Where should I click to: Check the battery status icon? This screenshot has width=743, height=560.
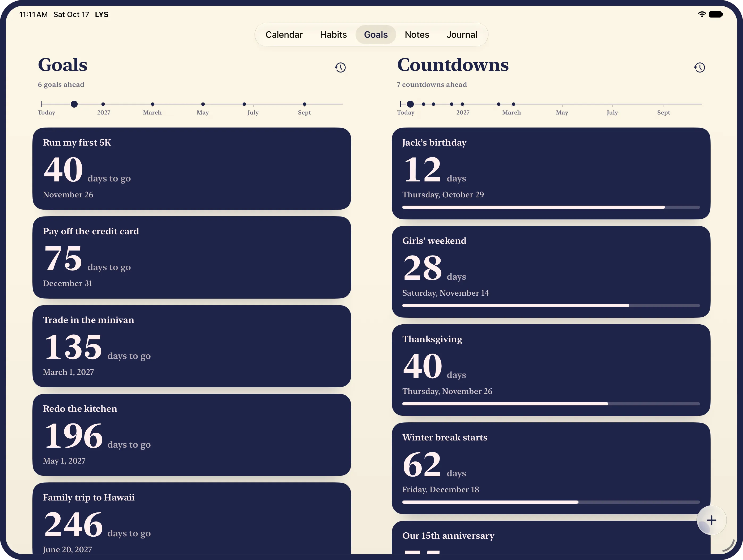pos(716,14)
